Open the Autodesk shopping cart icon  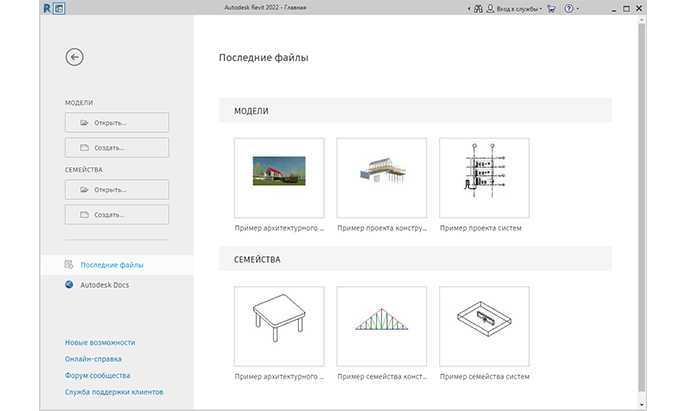551,8
